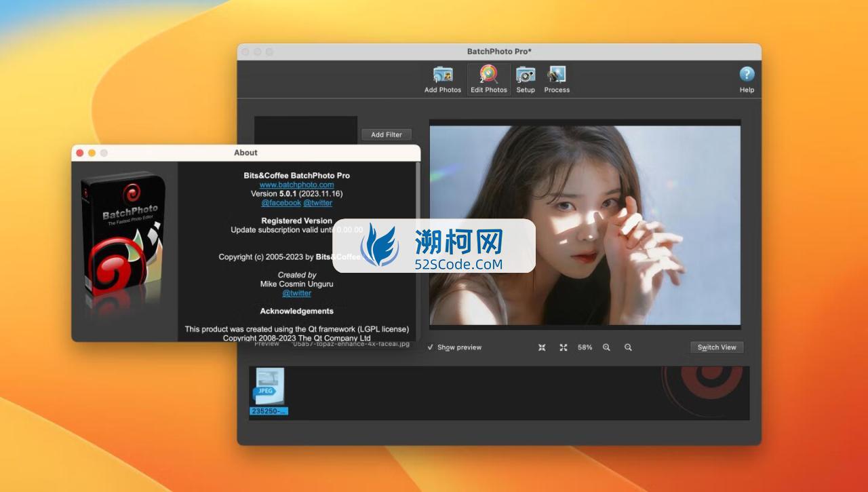
Task: Click the 58% zoom value
Action: [x=585, y=347]
